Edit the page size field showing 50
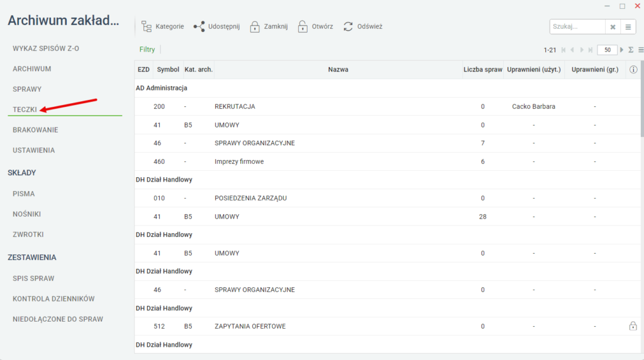 coord(607,50)
